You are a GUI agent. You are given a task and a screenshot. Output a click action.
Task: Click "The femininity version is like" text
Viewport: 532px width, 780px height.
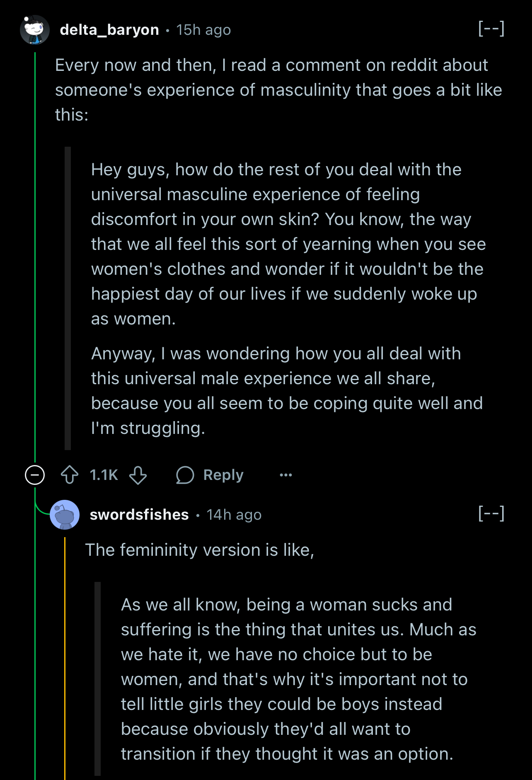(200, 550)
